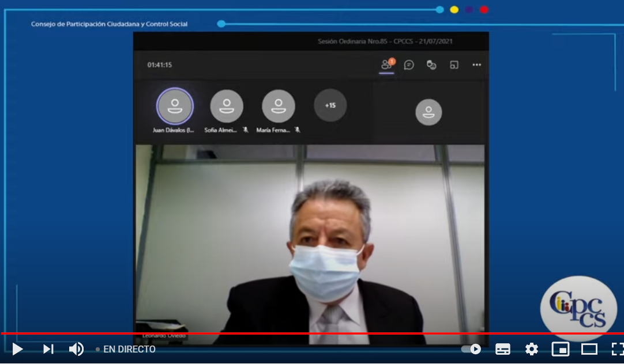Click the muted mic icon beside María Ferna...
624x364 pixels.
coord(297,130)
